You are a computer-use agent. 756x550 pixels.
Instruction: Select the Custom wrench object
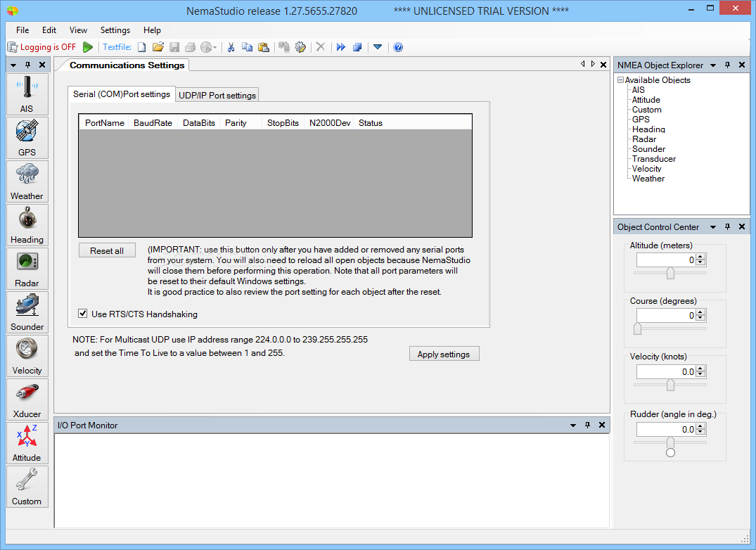(x=27, y=487)
